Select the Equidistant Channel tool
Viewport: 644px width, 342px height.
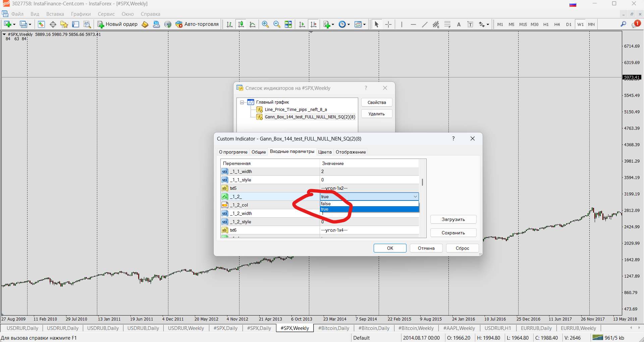point(436,24)
